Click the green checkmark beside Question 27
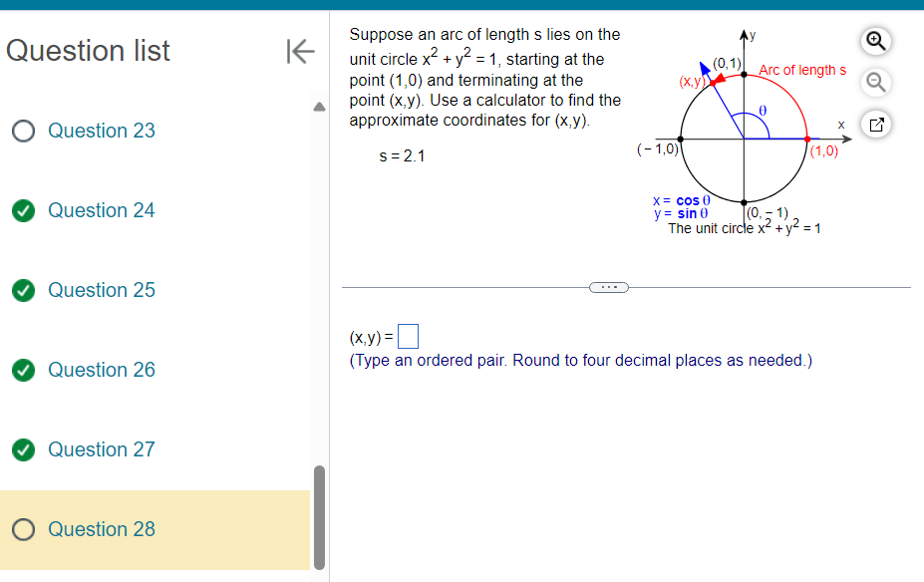 (x=22, y=449)
